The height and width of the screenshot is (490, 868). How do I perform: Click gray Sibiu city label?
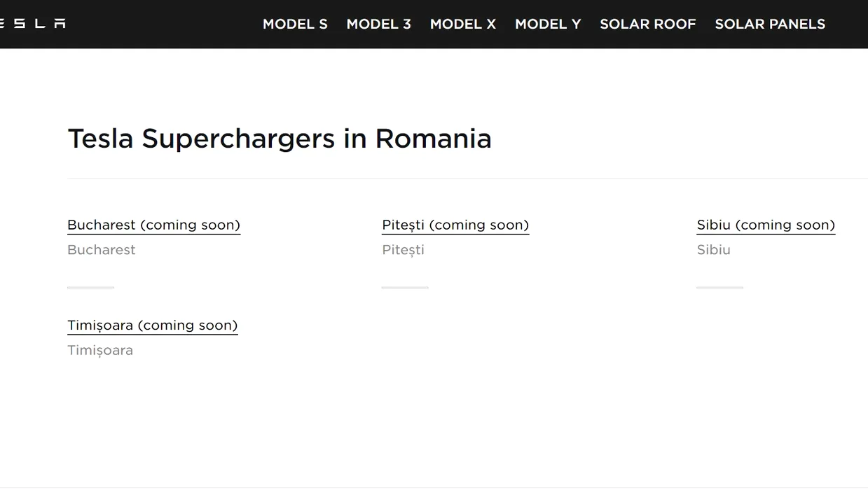pos(713,250)
